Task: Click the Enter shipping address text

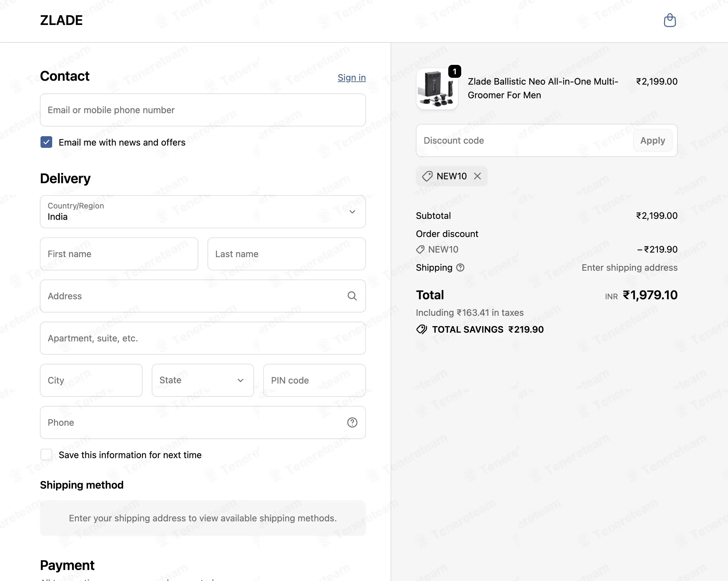Action: (629, 267)
